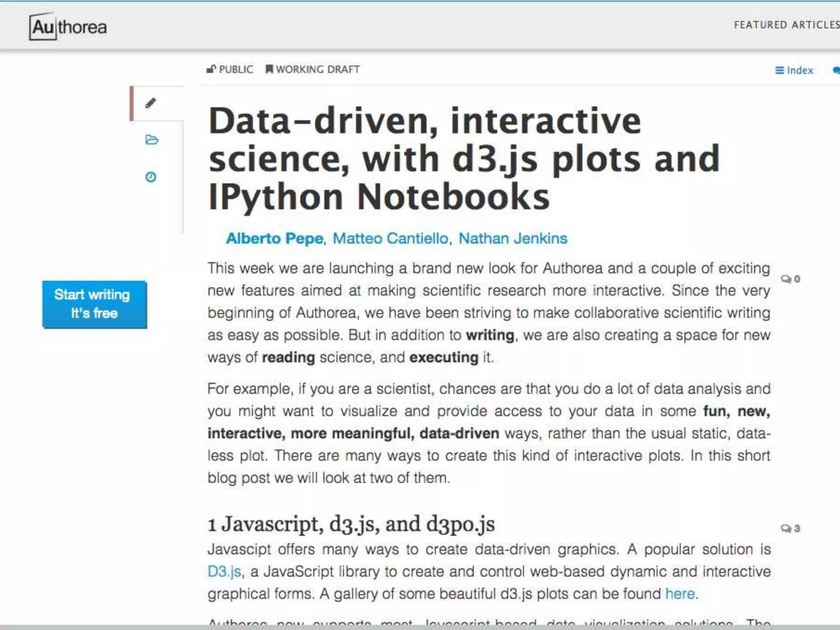Open author Nathan Jenkins' profile link
840x630 pixels.
[x=513, y=238]
